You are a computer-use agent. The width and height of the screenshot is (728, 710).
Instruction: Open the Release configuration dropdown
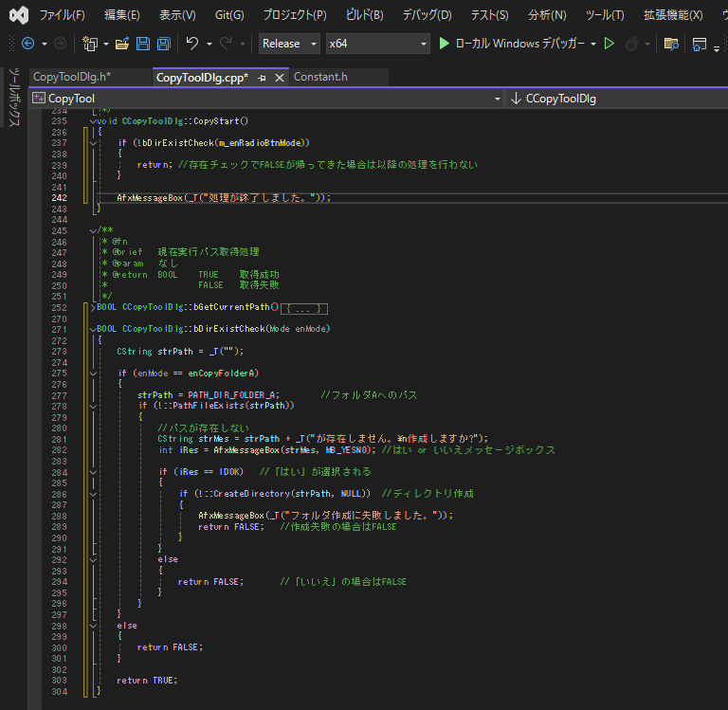289,44
